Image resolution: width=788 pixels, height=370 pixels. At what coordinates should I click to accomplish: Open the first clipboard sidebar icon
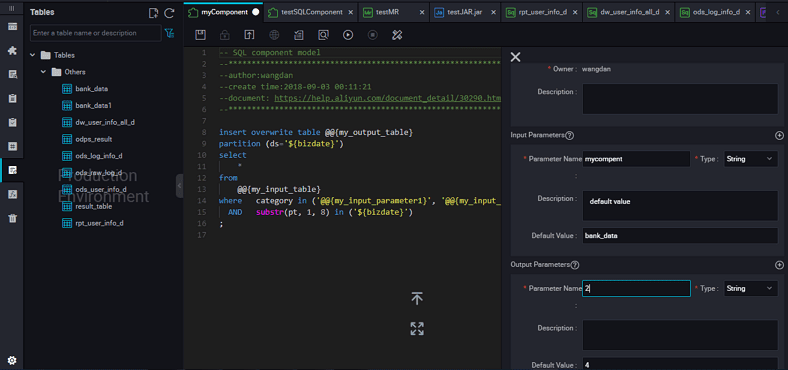click(x=13, y=99)
